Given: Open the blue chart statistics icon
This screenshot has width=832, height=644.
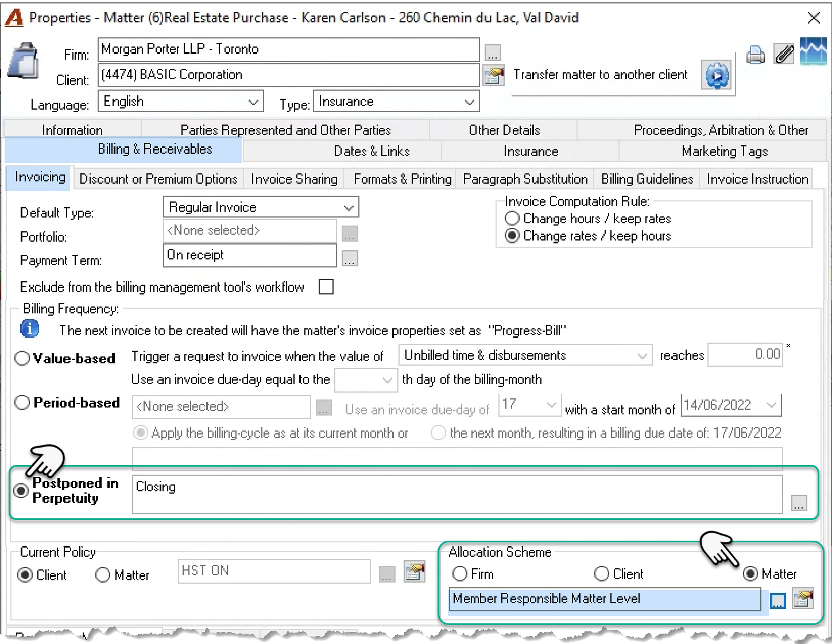Looking at the screenshot, I should [x=813, y=52].
